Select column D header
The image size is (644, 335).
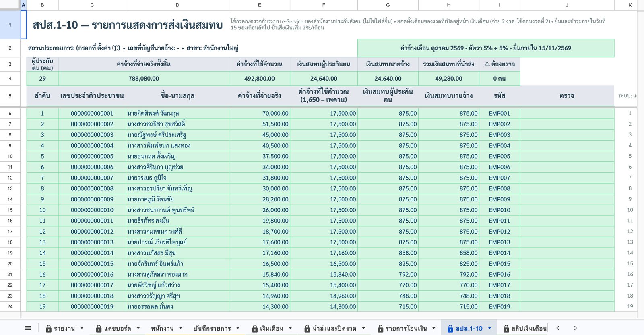click(178, 5)
